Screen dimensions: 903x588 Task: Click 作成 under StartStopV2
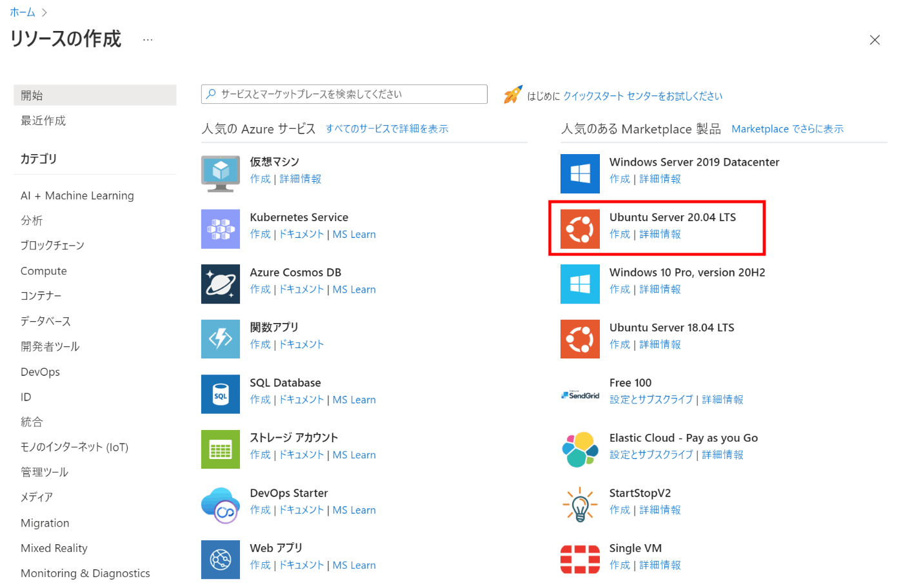click(620, 510)
